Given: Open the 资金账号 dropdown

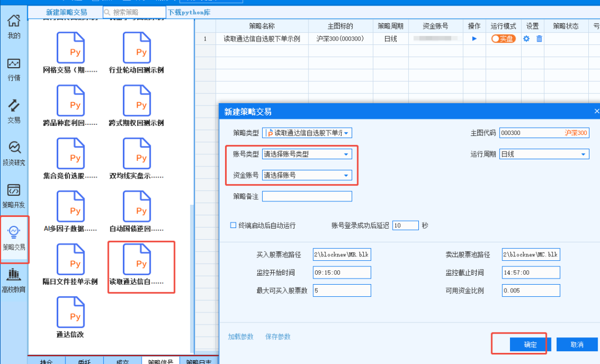Looking at the screenshot, I should pos(307,175).
